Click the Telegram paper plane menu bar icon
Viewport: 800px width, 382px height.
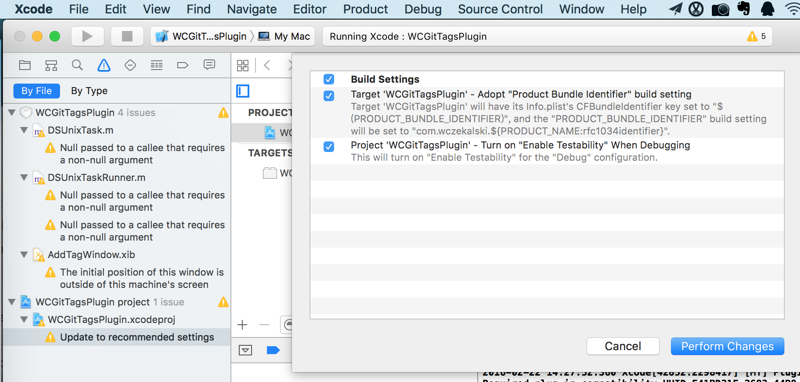676,9
